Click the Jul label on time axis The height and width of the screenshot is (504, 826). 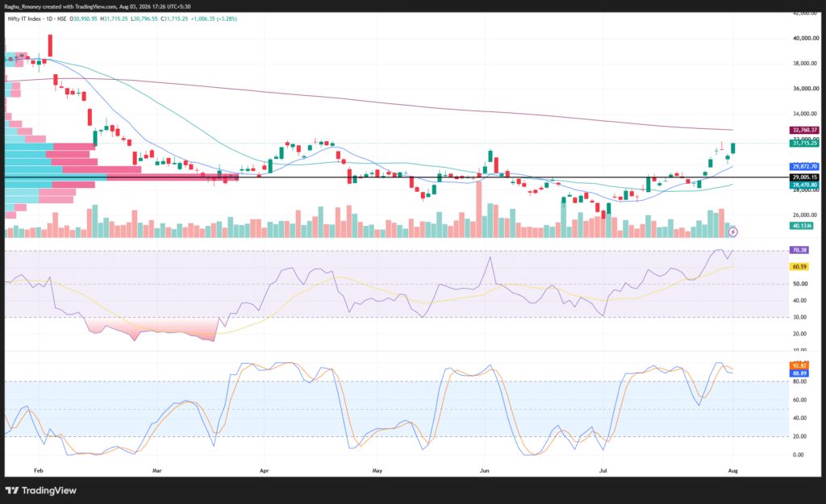(603, 471)
